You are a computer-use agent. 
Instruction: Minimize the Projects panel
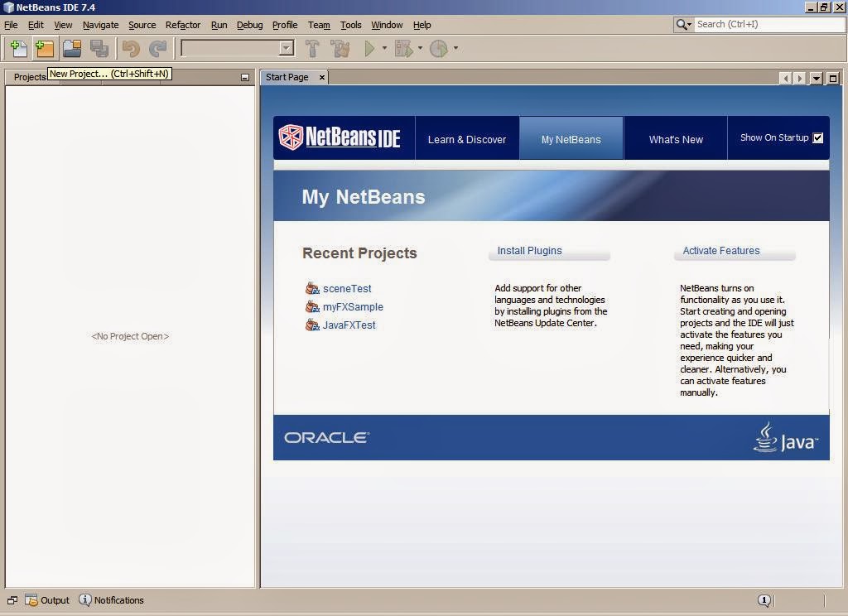245,78
